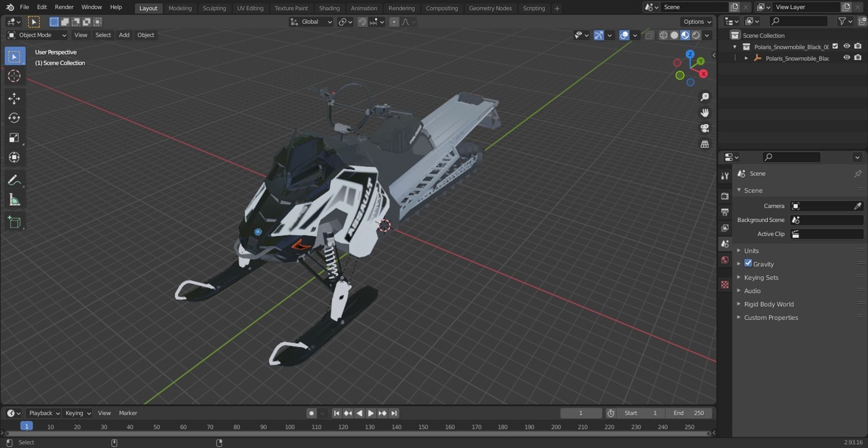Expand the Rigid Body World panel
The width and height of the screenshot is (868, 448).
click(769, 304)
